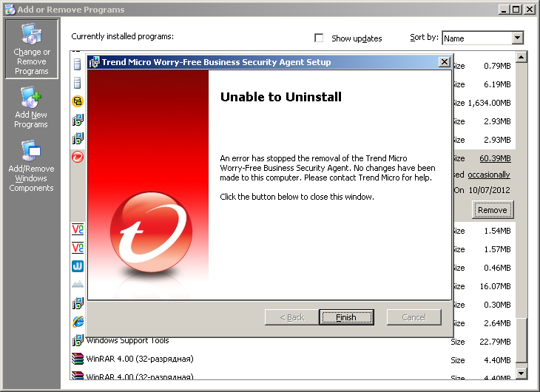
Task: Select Change or Remove Programs sidebar icon
Action: tap(31, 49)
